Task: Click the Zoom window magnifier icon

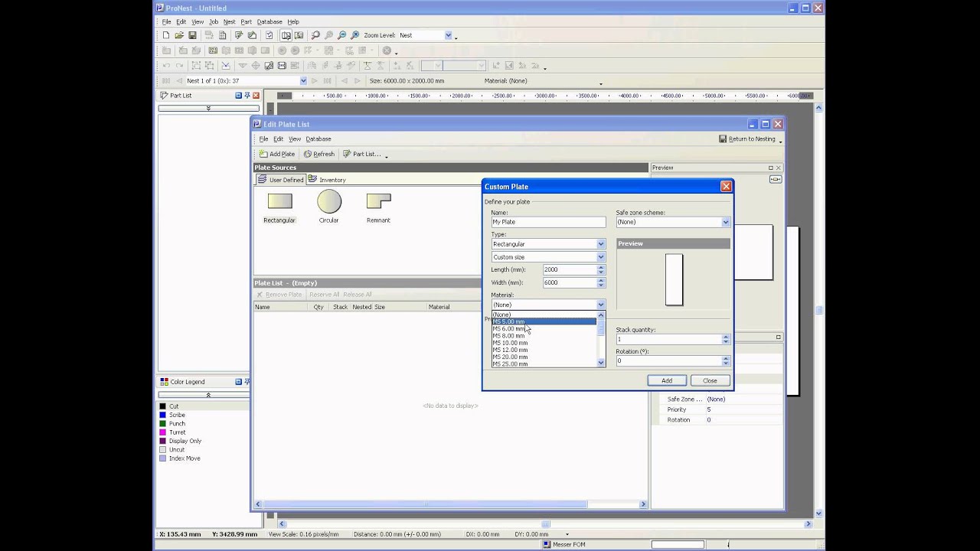Action: point(315,35)
